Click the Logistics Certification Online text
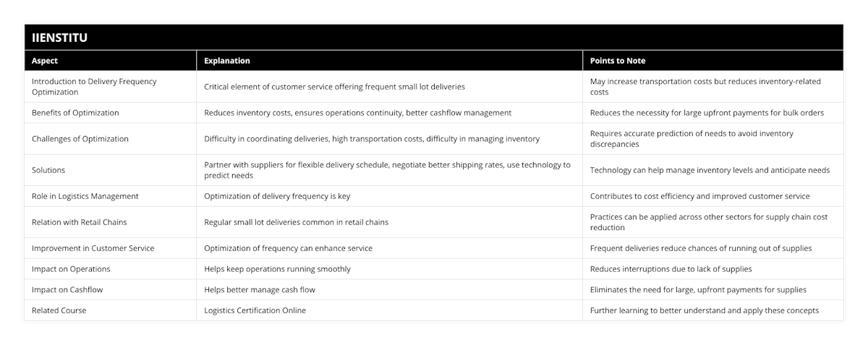 [255, 310]
